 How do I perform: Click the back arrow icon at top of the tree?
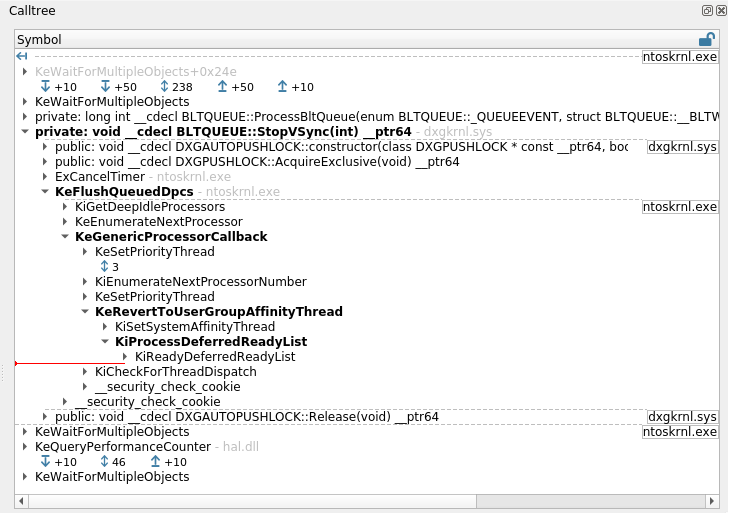click(x=22, y=57)
